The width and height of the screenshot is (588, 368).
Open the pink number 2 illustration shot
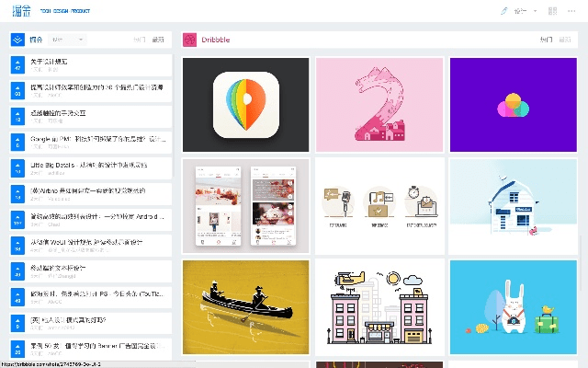tap(379, 105)
